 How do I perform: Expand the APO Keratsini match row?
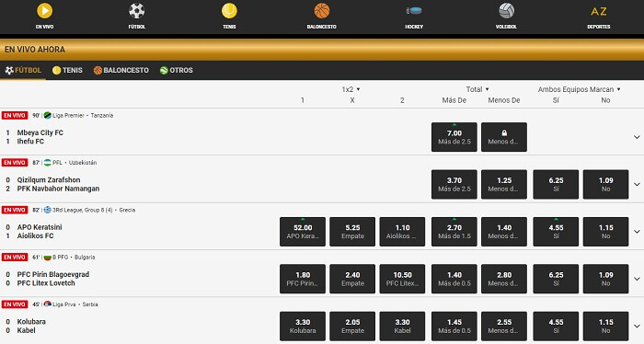click(x=637, y=232)
